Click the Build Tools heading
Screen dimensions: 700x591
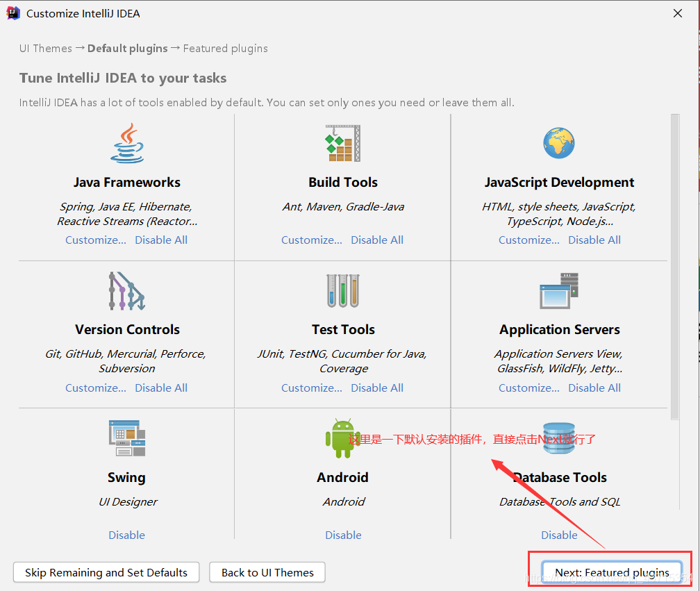(x=343, y=182)
